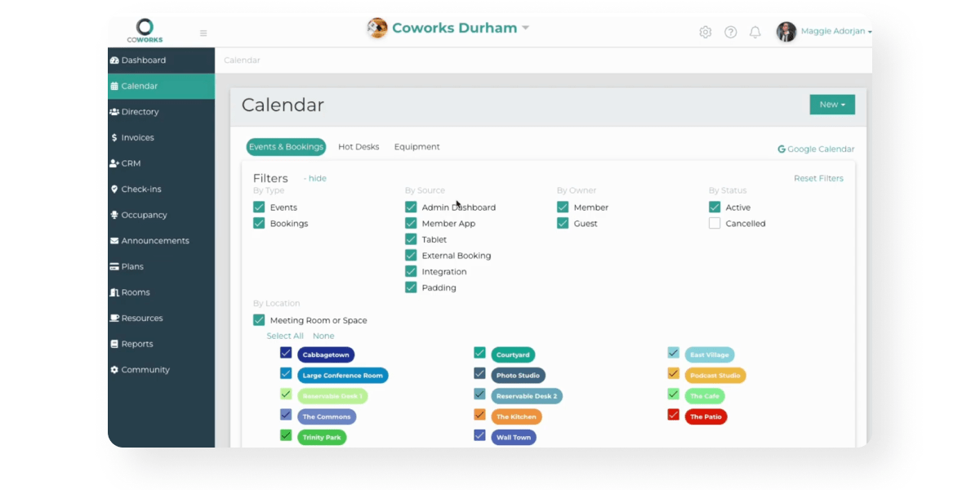
Task: Navigate to Announcements in sidebar
Action: point(154,241)
